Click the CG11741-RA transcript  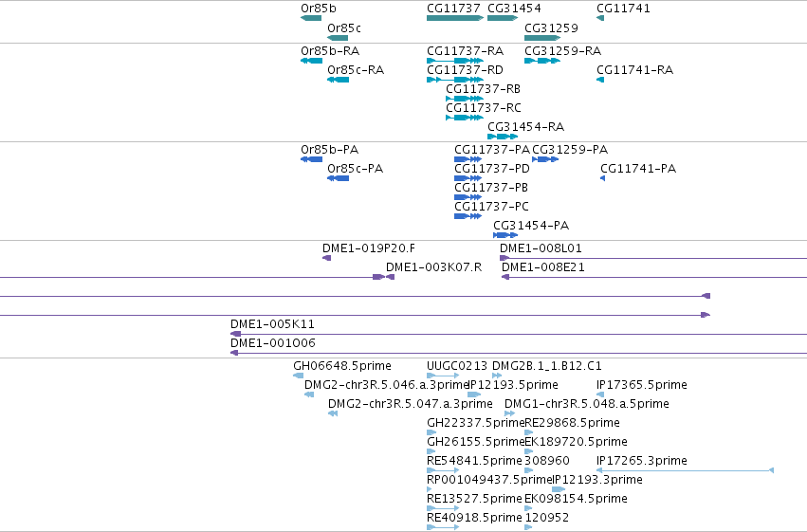[600, 80]
